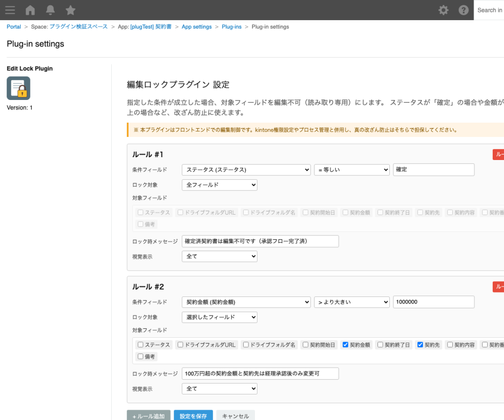Open the ロック対象 dropdown in ルール #2
Screen dimensions: 504x420
220,317
